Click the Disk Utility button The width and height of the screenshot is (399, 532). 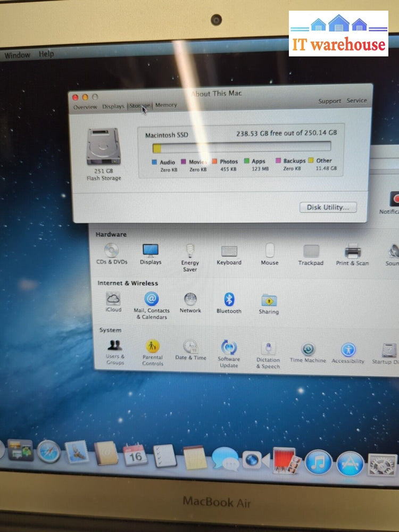click(328, 207)
